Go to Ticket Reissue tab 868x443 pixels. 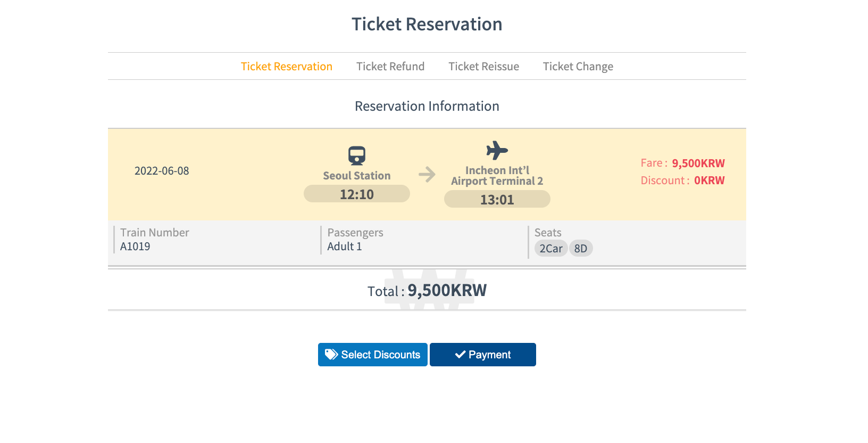pos(483,67)
